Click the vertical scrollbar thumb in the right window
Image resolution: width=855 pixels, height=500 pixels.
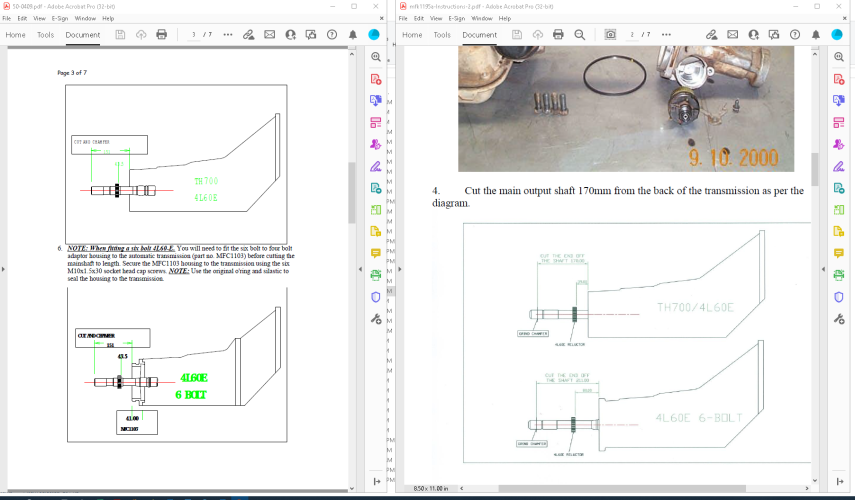tap(815, 170)
